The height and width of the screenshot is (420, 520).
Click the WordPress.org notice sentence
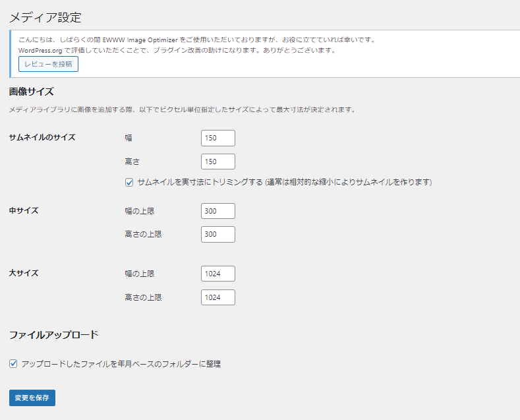178,50
